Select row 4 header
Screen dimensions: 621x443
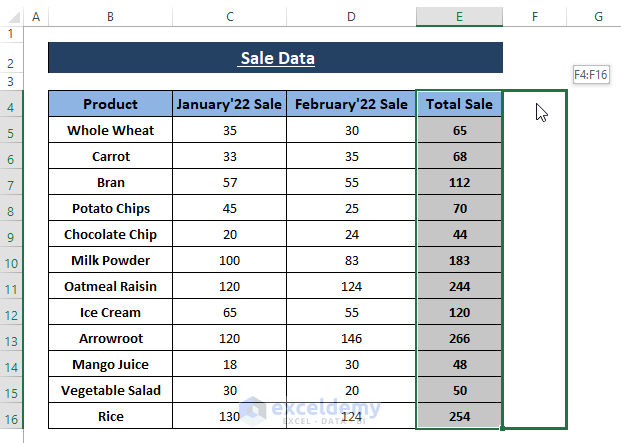point(11,105)
